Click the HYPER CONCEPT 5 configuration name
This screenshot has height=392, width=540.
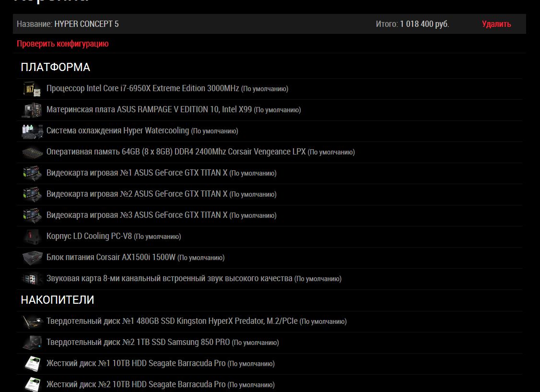[86, 24]
